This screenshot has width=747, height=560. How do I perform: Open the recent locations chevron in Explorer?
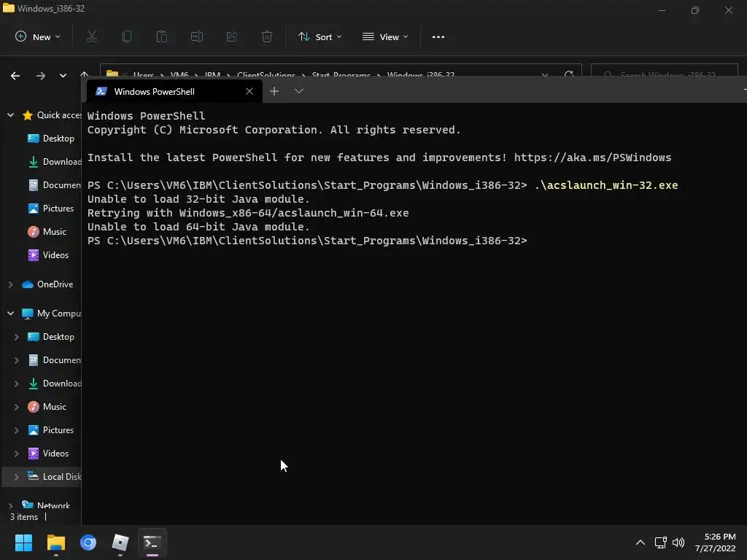(x=63, y=75)
